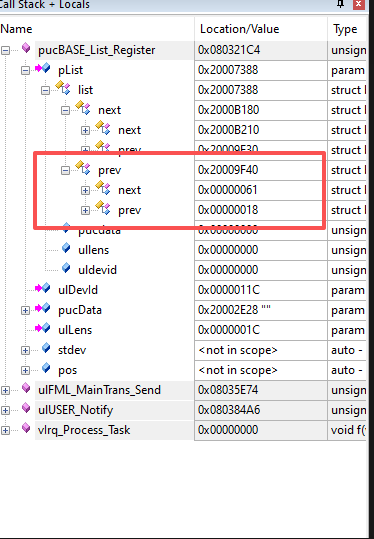This screenshot has width=374, height=539.
Task: Collapse the prev node valued 0x20009F40
Action: coord(65,170)
